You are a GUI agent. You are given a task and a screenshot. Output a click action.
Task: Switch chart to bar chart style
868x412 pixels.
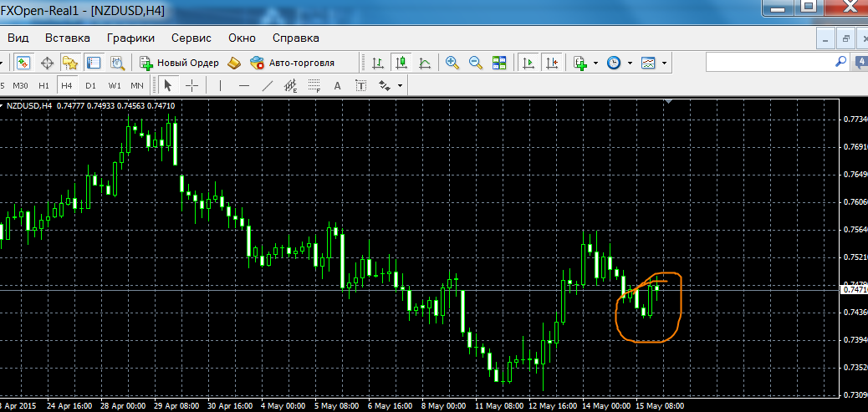pyautogui.click(x=378, y=63)
